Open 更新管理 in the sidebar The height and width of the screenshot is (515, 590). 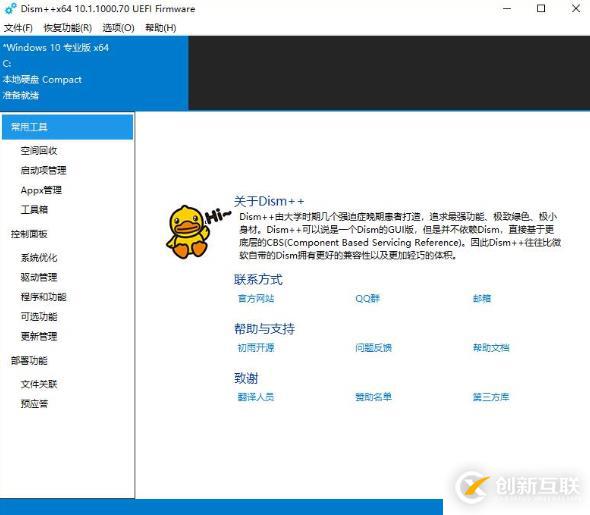39,336
